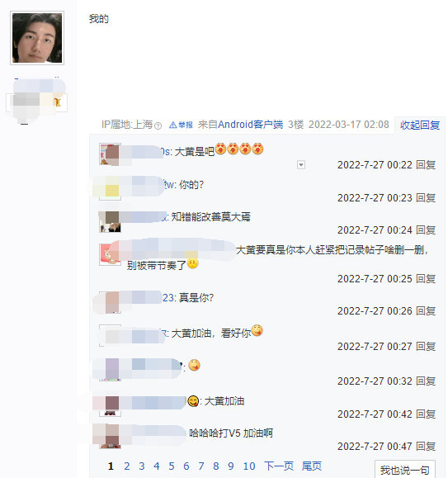448x478 pixels.
Task: Reply to the 00:22 comment
Action: (x=426, y=165)
